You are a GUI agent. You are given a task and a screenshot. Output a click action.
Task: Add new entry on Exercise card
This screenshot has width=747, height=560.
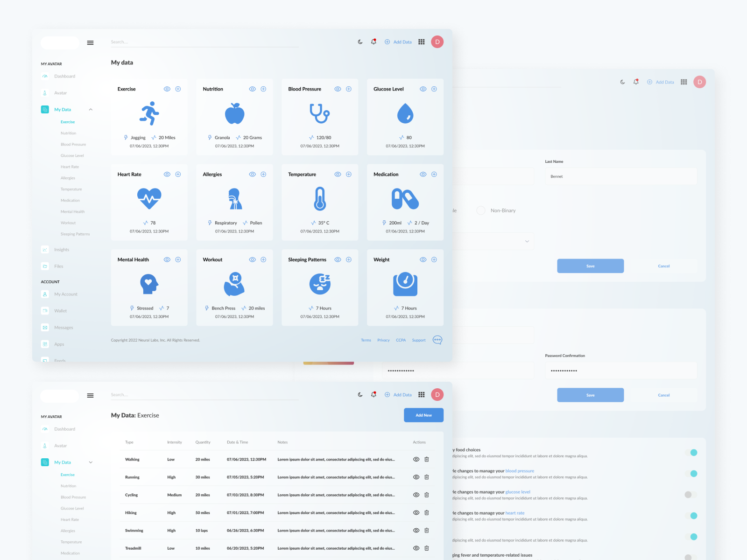click(178, 89)
